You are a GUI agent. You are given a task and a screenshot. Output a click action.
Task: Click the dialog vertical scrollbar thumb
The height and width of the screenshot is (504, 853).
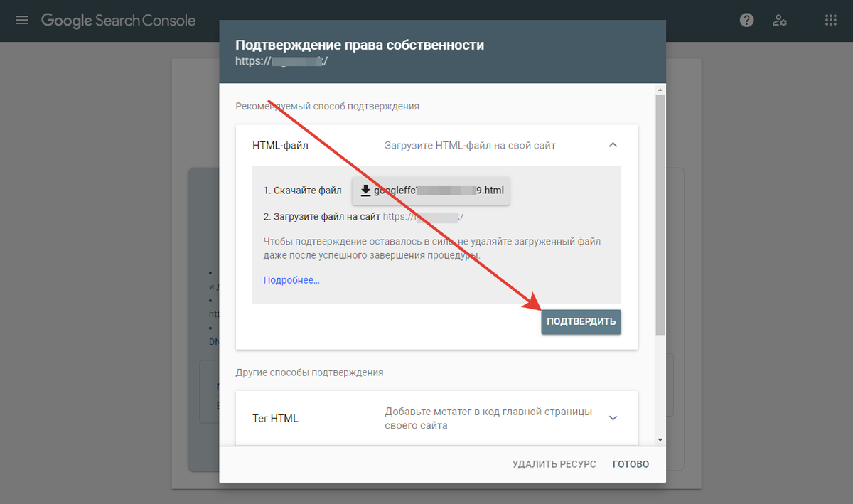pos(660,215)
